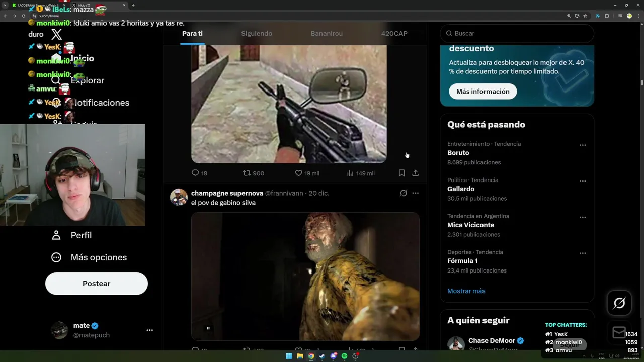Image resolution: width=644 pixels, height=362 pixels.
Task: Open the 20 dic. post timestamp
Action: [319, 193]
